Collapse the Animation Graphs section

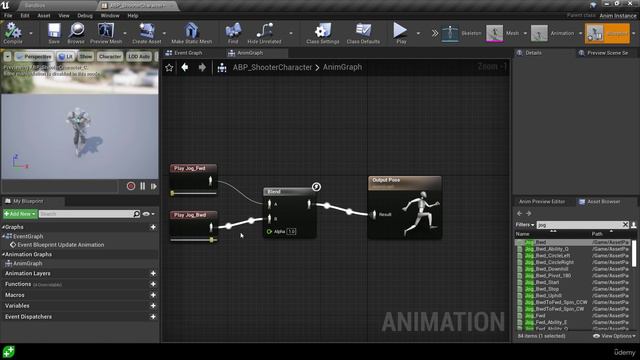3,254
